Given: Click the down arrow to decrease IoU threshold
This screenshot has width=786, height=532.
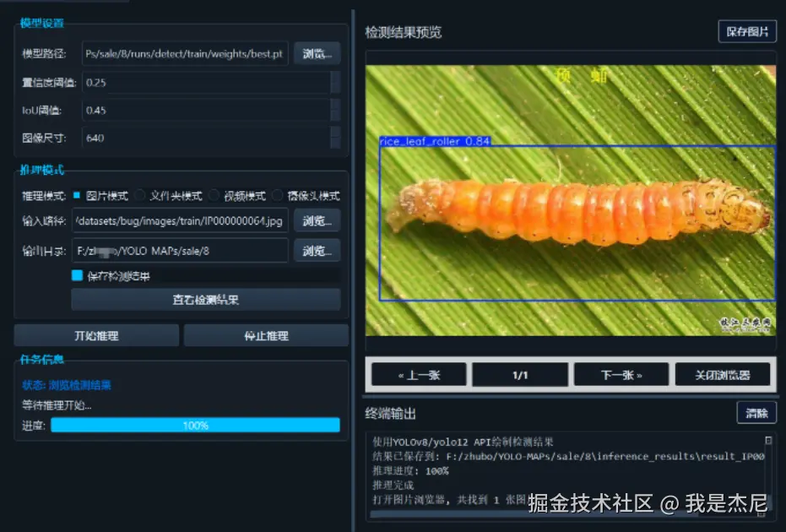Looking at the screenshot, I should (336, 115).
